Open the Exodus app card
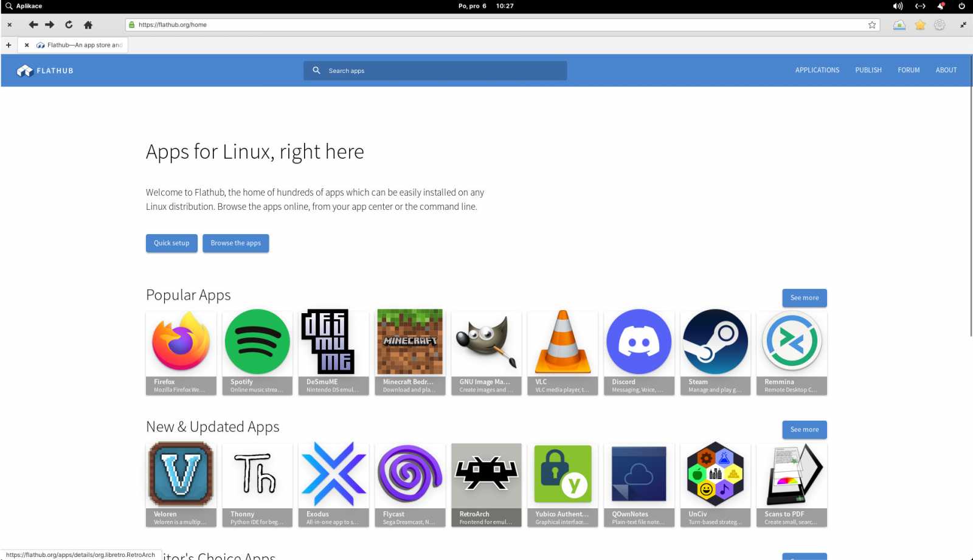This screenshot has width=973, height=560. pyautogui.click(x=334, y=485)
